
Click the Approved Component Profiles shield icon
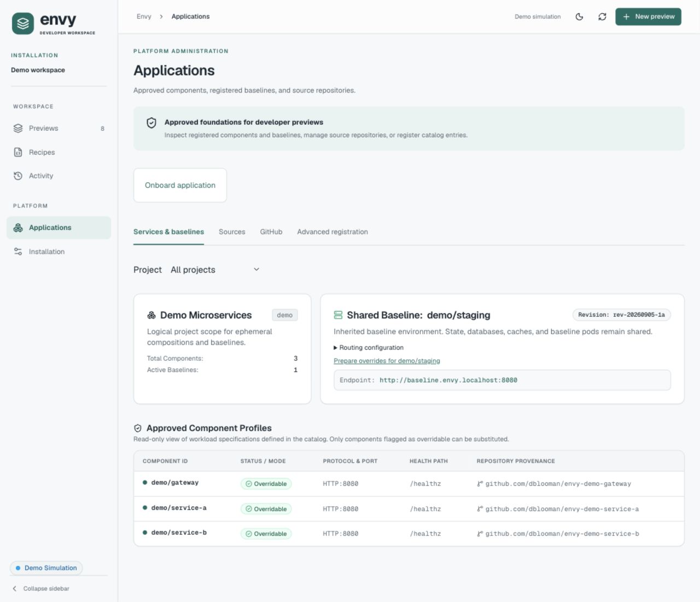pos(138,429)
